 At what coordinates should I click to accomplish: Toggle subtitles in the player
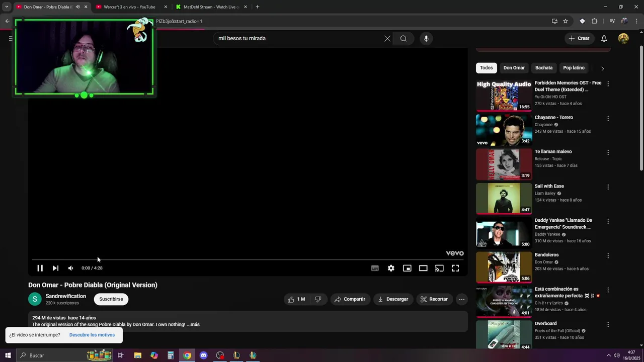pyautogui.click(x=375, y=268)
